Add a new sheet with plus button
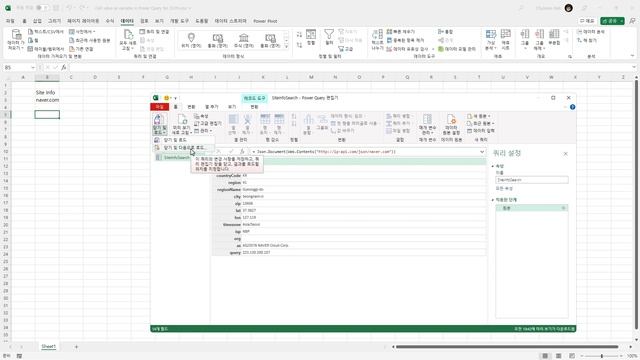Screen dimensions: 640x360 [x=76, y=347]
